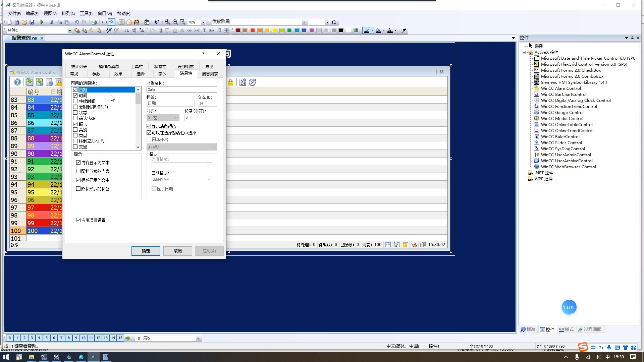Click the help question icon in AlarmControl
This screenshot has height=362, width=644.
pos(17,82)
